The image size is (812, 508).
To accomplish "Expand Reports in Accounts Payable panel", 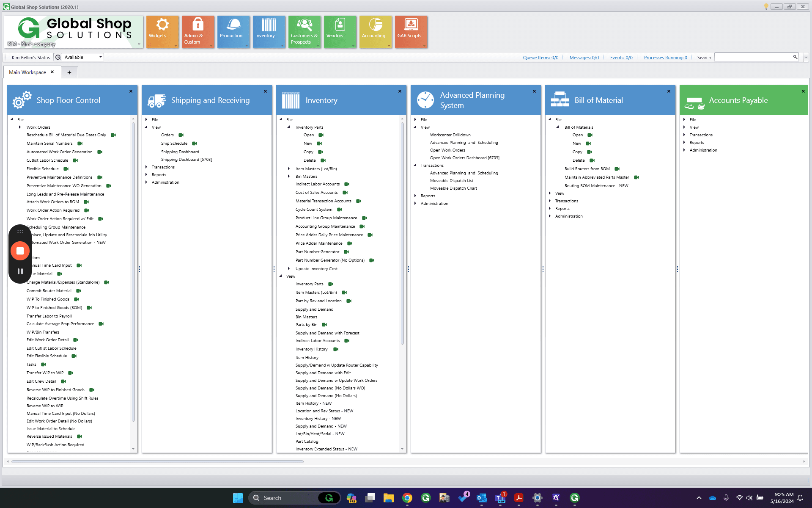I will [x=684, y=143].
